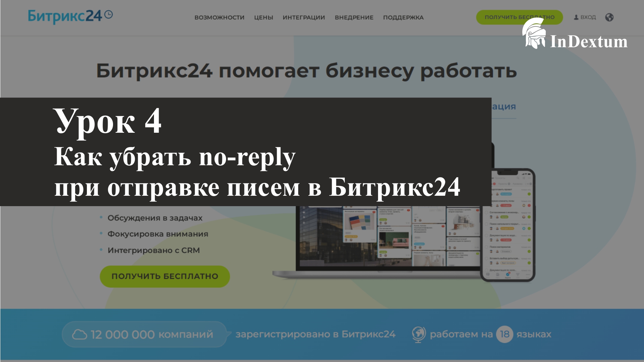Image resolution: width=644 pixels, height=362 pixels.
Task: Click the clock icon beside the Битрикс24 logo
Action: click(x=108, y=14)
